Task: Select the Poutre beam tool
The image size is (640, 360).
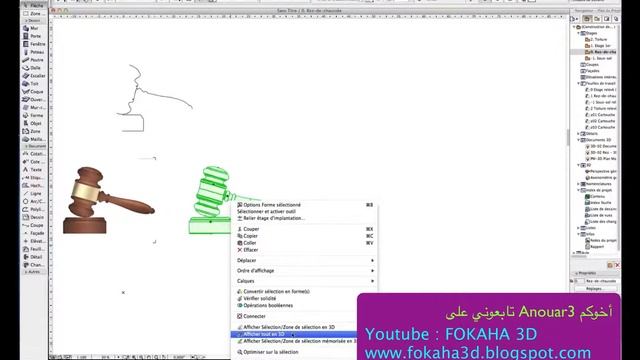Action: click(34, 60)
